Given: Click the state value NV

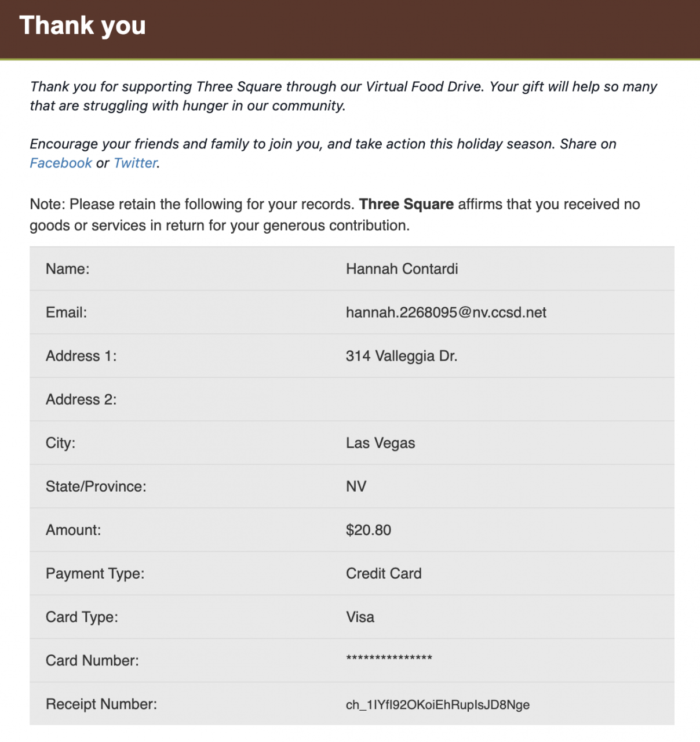Looking at the screenshot, I should (x=356, y=486).
